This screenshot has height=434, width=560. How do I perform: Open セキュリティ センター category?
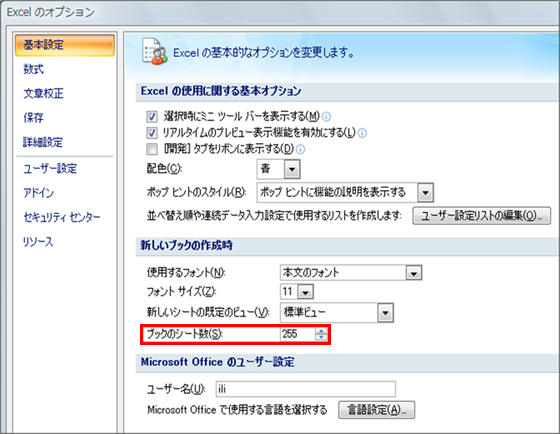pos(62,217)
